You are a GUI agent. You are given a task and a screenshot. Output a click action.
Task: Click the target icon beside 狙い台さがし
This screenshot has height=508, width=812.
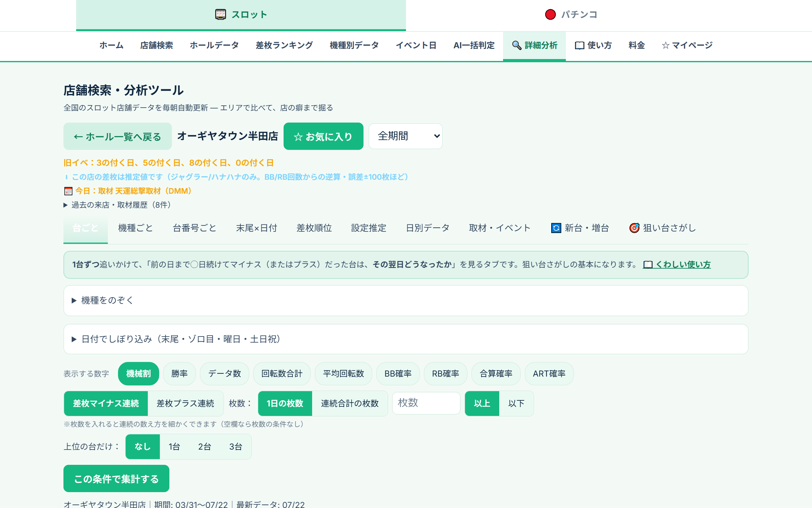(634, 228)
